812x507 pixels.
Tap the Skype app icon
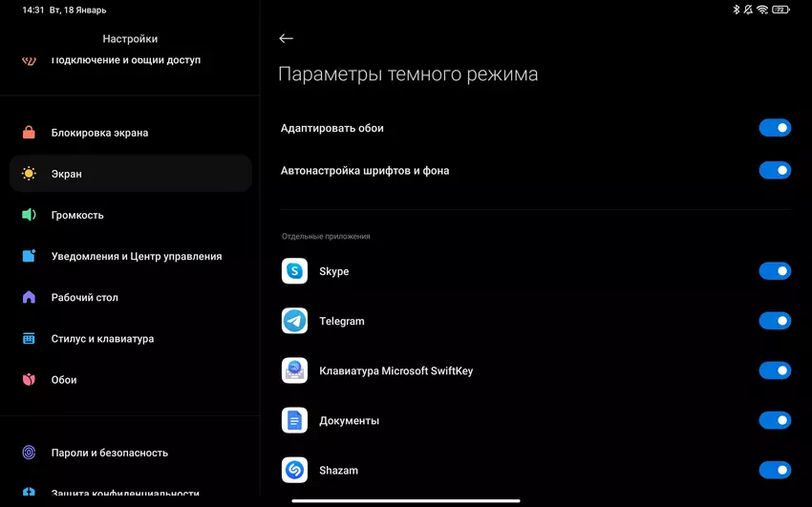294,271
